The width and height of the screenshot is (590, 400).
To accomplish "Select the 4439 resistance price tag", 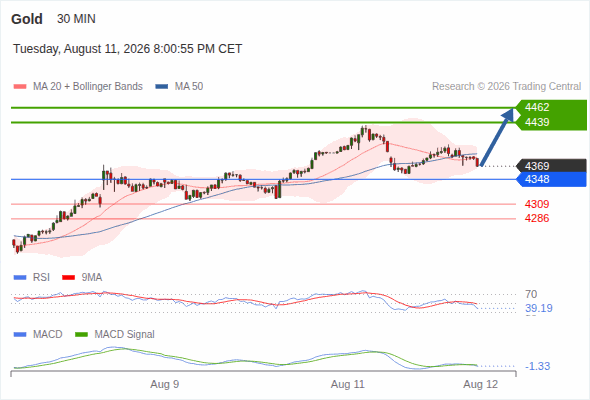I will click(x=552, y=122).
